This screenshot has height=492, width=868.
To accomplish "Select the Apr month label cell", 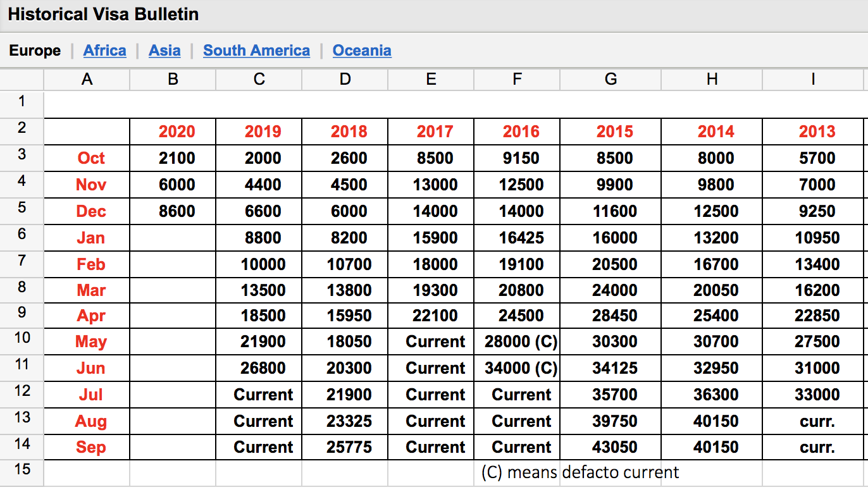I will tap(87, 316).
